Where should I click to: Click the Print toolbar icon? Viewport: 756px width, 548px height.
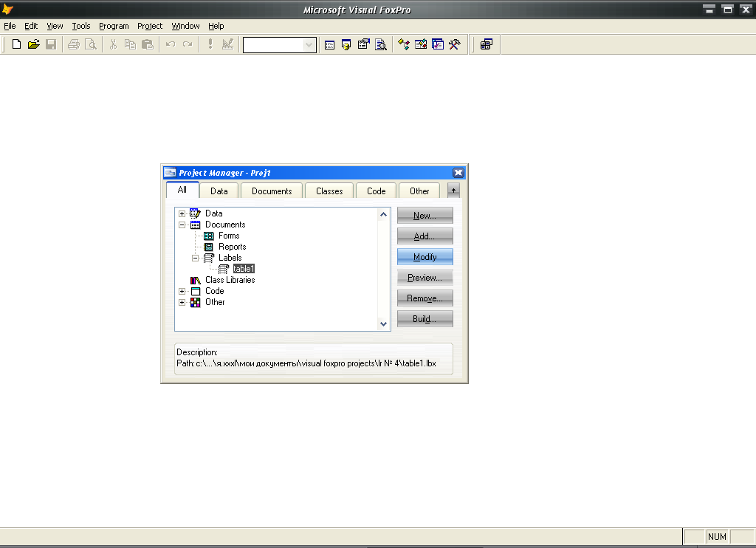pos(74,44)
